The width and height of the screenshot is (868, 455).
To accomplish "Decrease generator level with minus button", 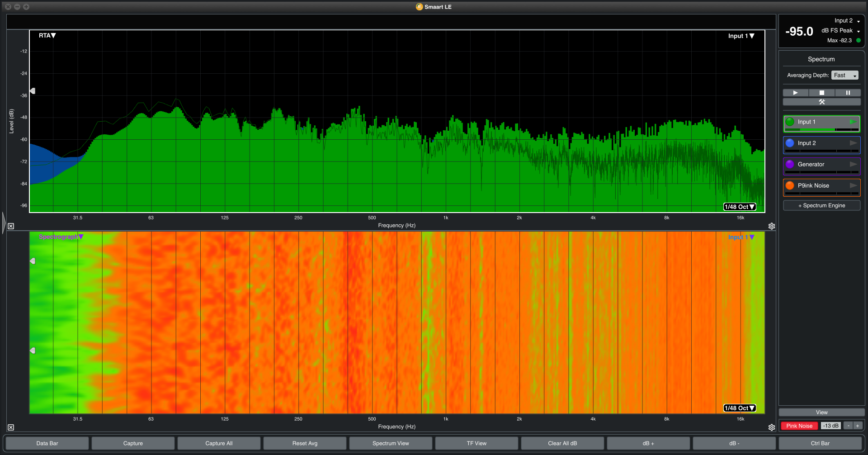I will click(849, 426).
